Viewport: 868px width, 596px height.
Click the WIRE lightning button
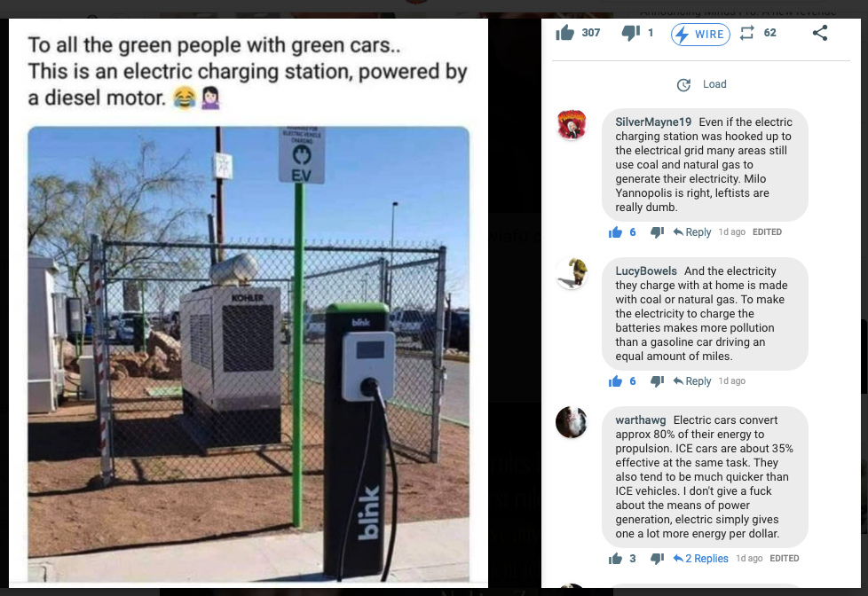point(700,35)
